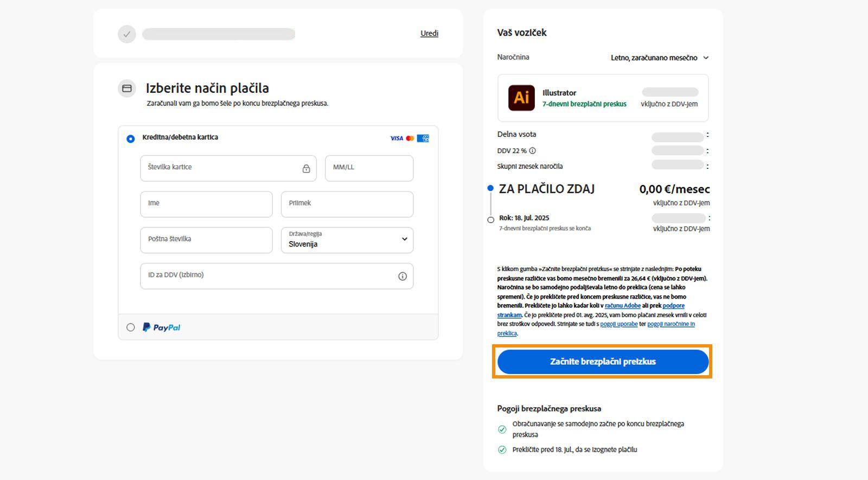Focus the Številka kartice input field

click(x=220, y=168)
